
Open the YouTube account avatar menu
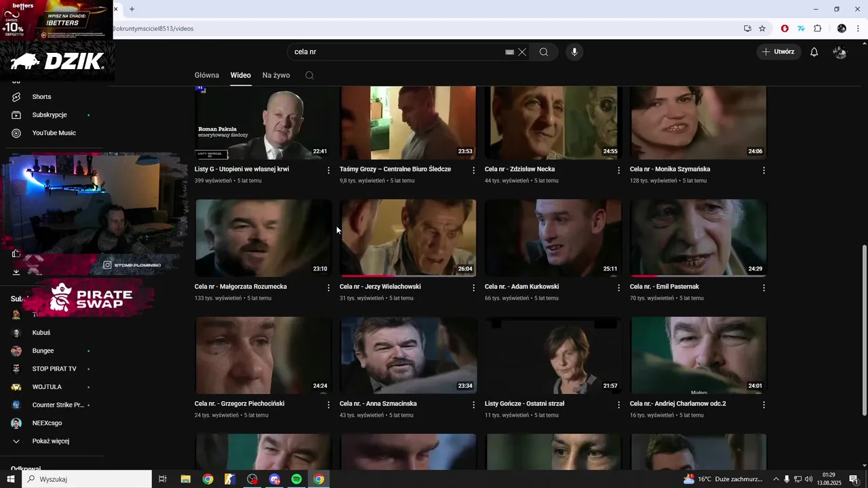[x=840, y=52]
